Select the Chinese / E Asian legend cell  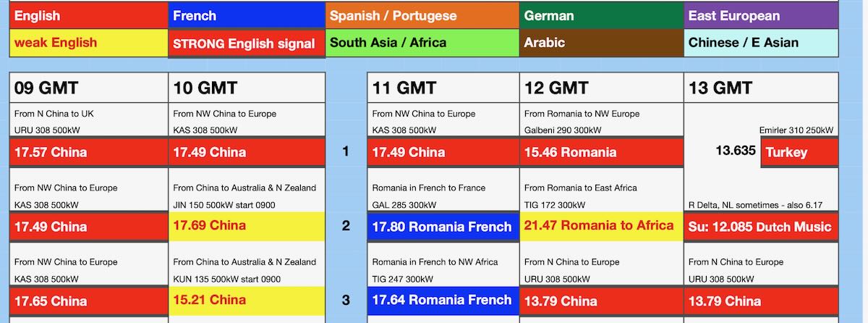click(x=762, y=43)
